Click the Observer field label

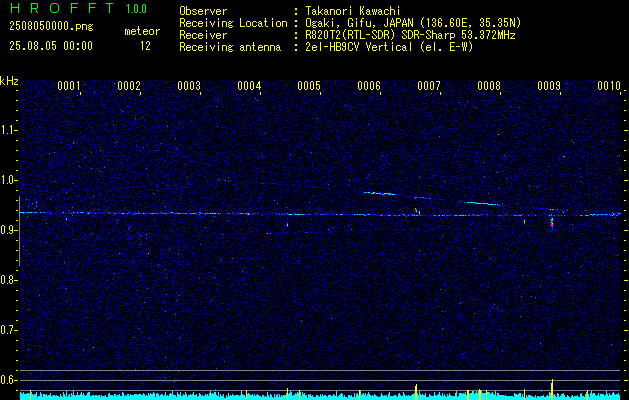pyautogui.click(x=203, y=11)
